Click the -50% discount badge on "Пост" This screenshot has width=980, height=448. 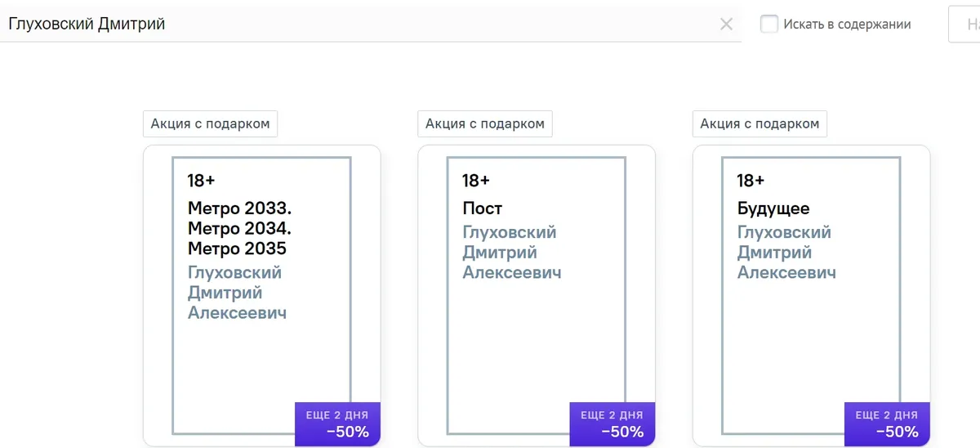point(612,424)
